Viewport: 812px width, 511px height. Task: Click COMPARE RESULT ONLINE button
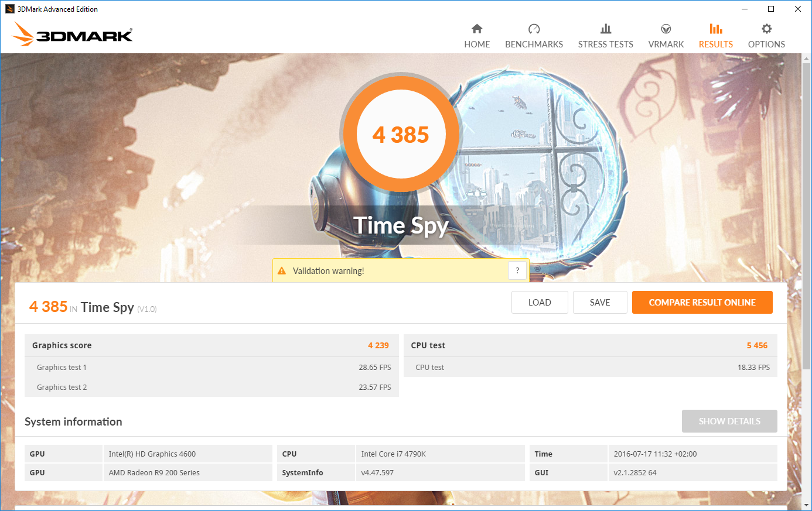(702, 303)
